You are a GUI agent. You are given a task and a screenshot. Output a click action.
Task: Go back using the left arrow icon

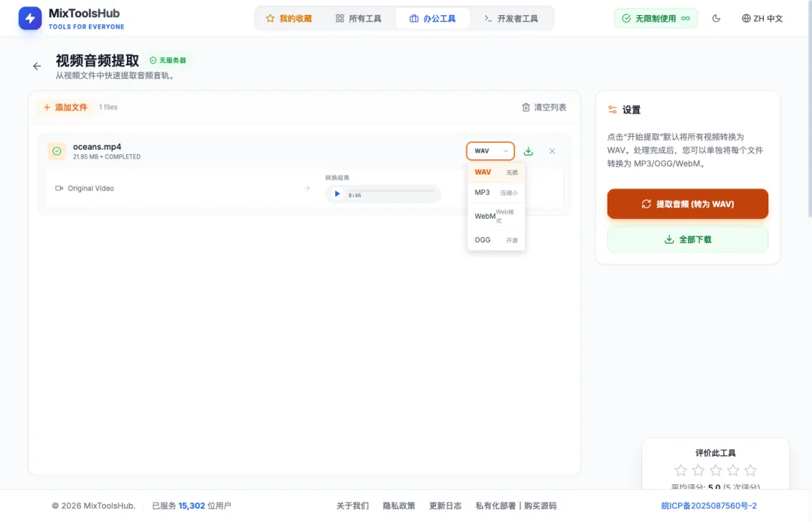37,66
